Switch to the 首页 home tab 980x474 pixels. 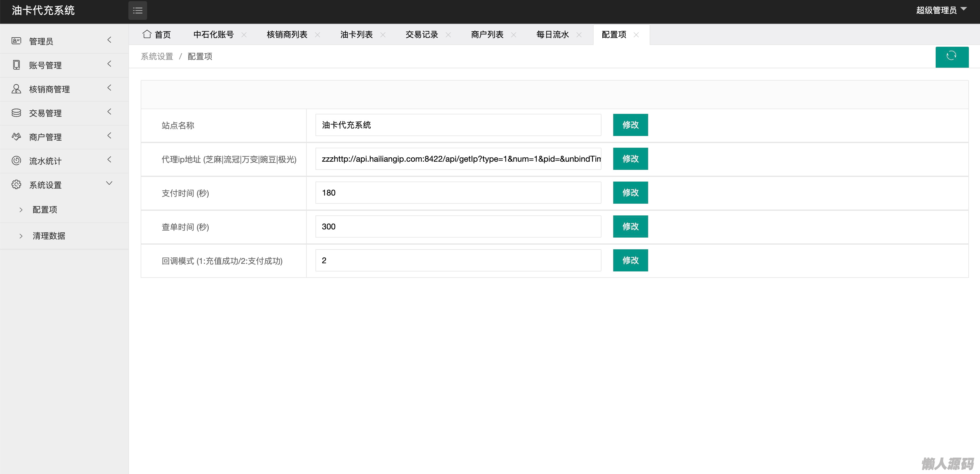click(157, 35)
